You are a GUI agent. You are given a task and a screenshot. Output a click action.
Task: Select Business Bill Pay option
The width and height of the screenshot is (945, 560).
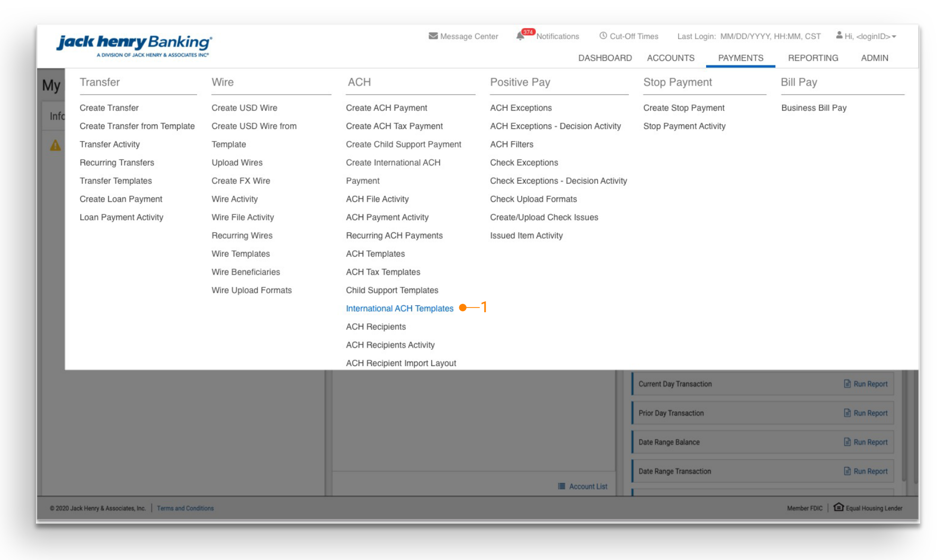(813, 108)
